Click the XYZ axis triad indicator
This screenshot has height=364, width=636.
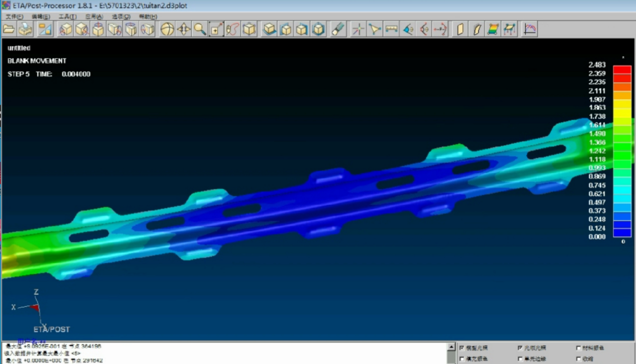[x=34, y=307]
